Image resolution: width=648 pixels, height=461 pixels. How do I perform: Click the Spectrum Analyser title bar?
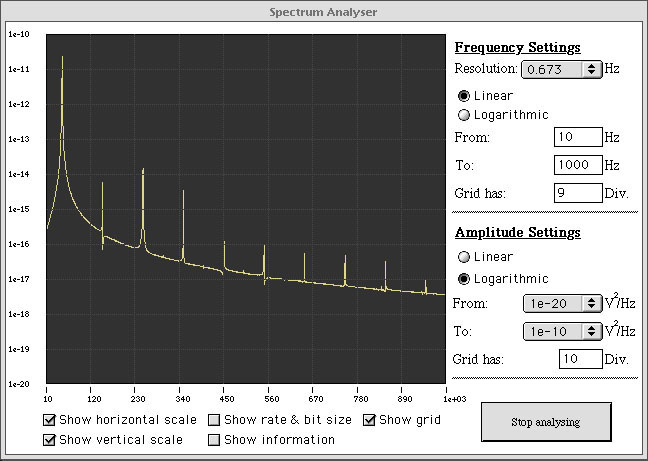tap(324, 12)
